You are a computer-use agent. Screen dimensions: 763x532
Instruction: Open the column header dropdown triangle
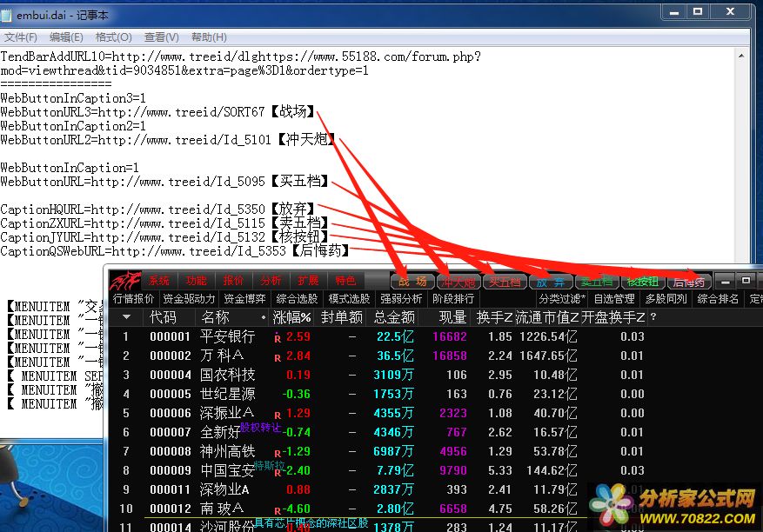click(x=126, y=317)
